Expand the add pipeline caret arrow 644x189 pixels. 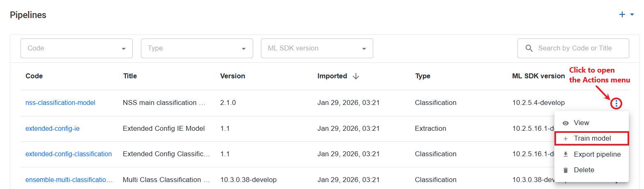[x=632, y=15]
